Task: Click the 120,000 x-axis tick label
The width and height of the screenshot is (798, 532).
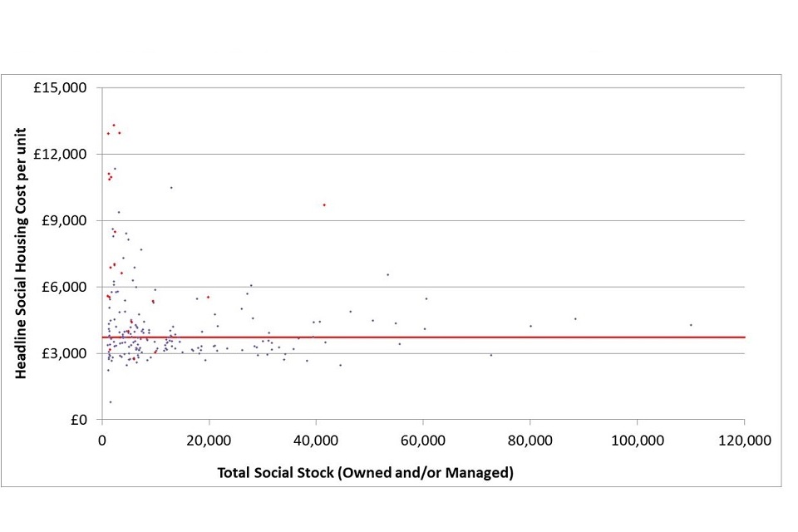Action: (x=744, y=441)
